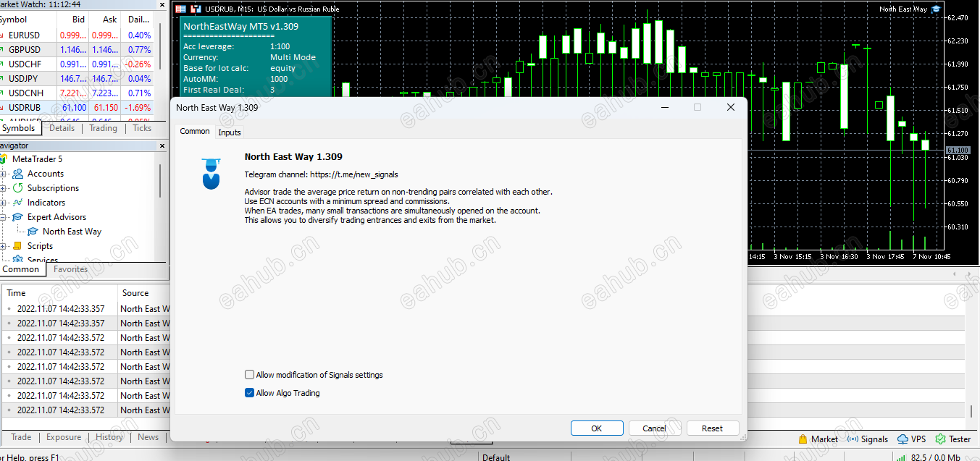Expand the Subscriptions tree node
Screen dimensions: 980x461
pos(3,188)
